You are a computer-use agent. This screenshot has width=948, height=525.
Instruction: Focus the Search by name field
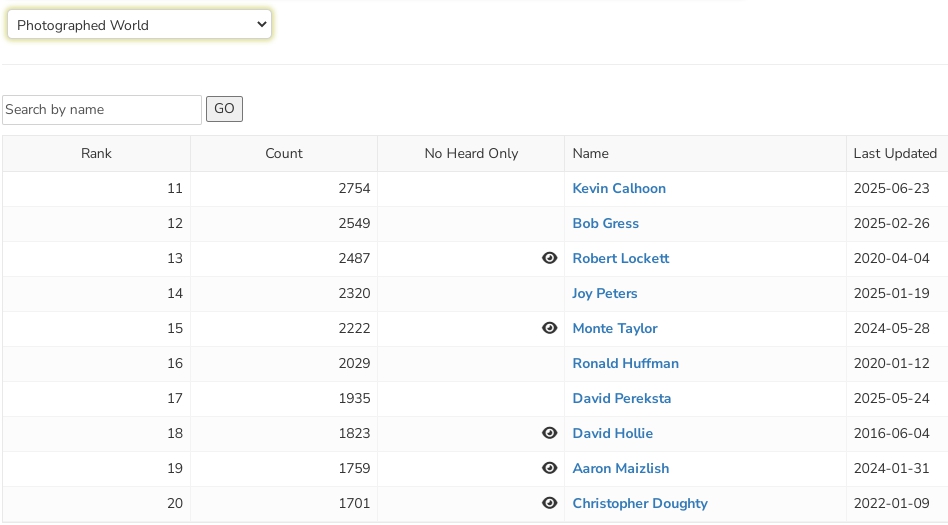click(102, 110)
